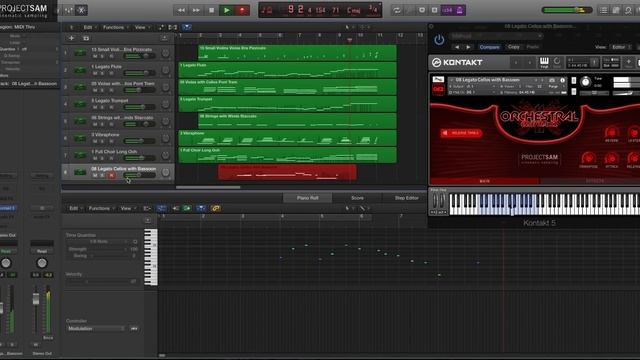Viewport: 640px width, 360px height.
Task: Adjust the Legato Flute track volume slider
Action: (139, 73)
